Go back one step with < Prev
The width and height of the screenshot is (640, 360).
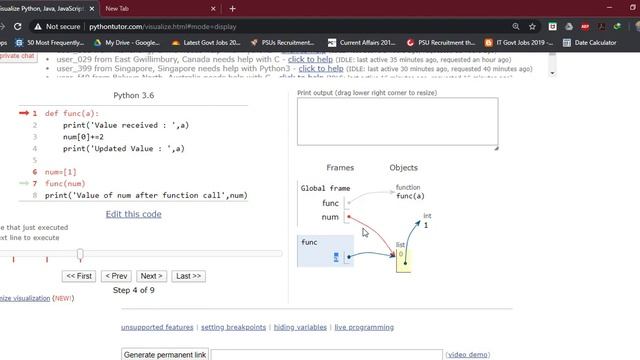coord(116,276)
